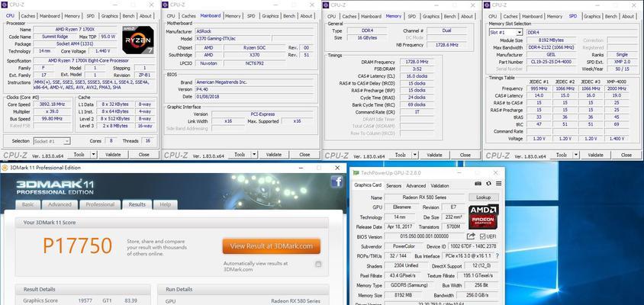Click the AMD Radeon logo in GPU-Z

click(484, 217)
